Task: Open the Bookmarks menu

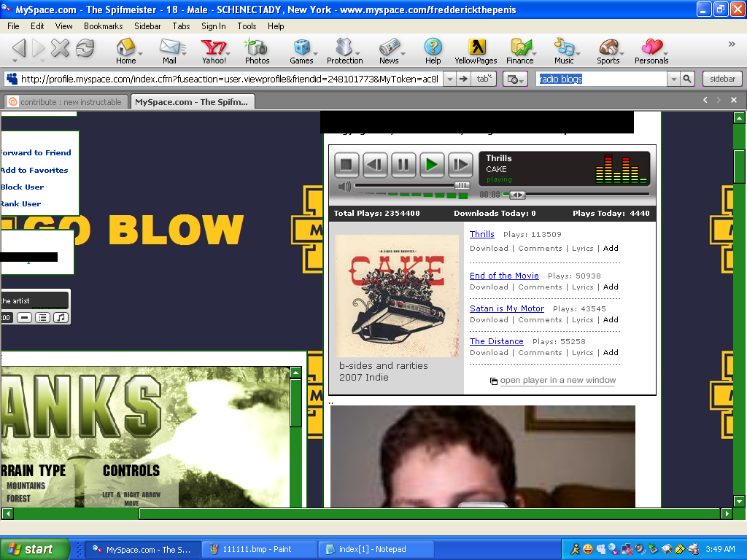Action: (x=104, y=26)
